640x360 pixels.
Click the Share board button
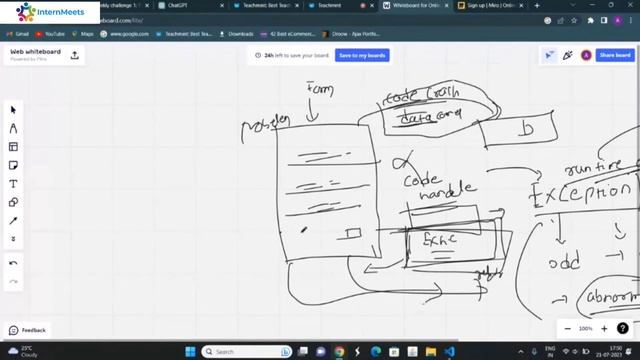(x=615, y=55)
